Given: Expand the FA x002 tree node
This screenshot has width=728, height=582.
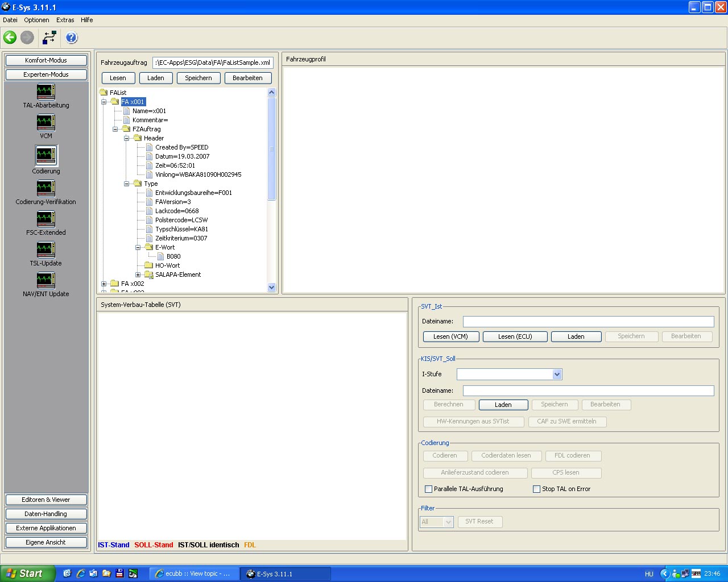Looking at the screenshot, I should point(104,284).
